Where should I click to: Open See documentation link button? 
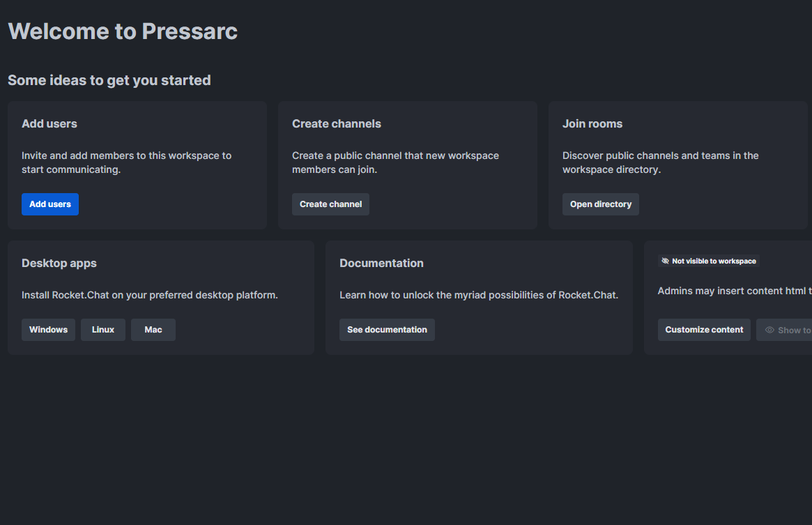coord(387,330)
